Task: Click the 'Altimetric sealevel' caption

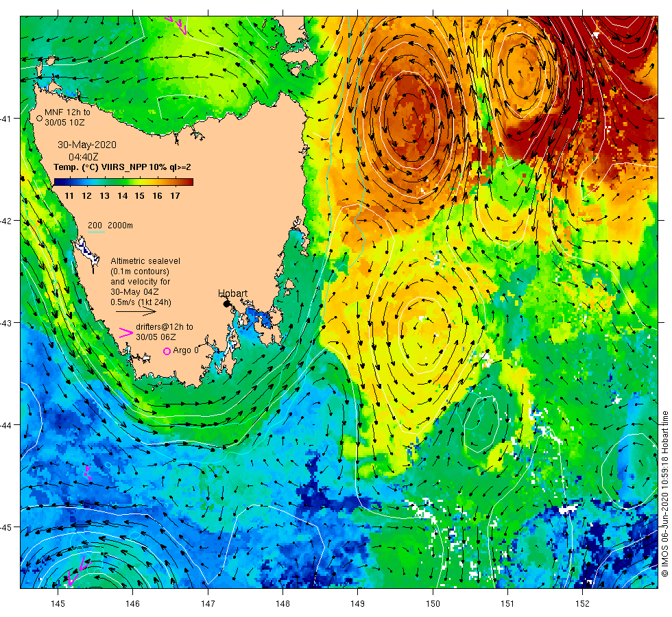Action: point(145,261)
